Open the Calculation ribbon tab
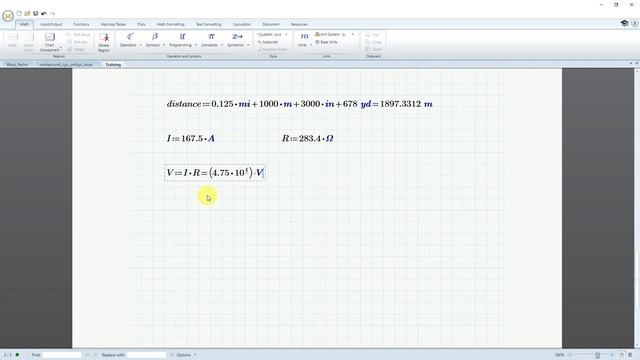The image size is (640, 360). click(x=242, y=24)
